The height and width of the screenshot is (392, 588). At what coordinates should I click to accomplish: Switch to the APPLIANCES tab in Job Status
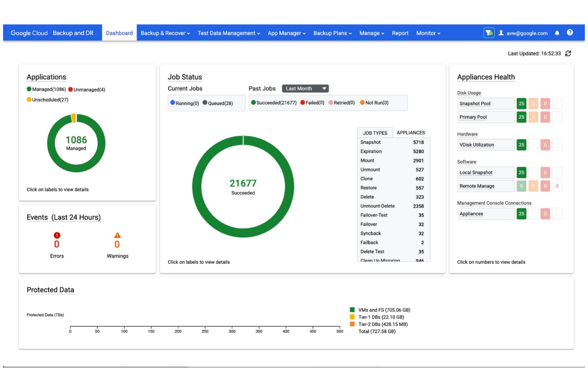(411, 132)
